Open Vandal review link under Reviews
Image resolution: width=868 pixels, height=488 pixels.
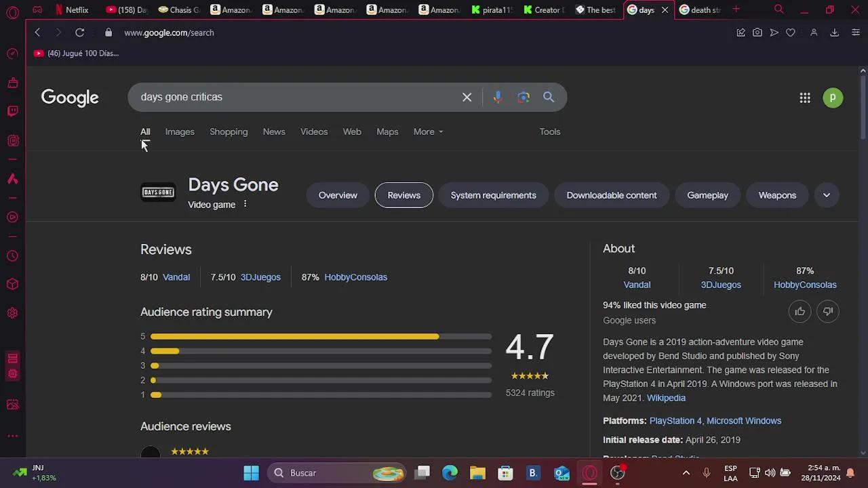tap(176, 277)
